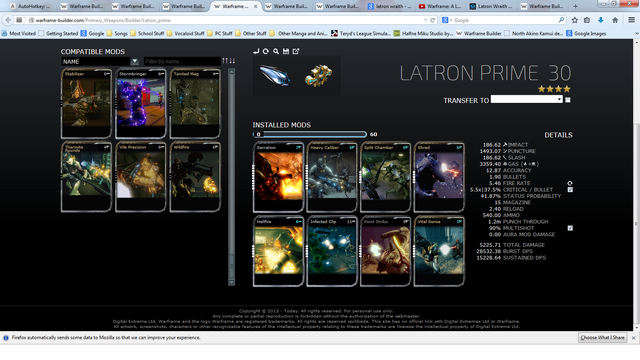Click the Filter by name field

pos(182,61)
